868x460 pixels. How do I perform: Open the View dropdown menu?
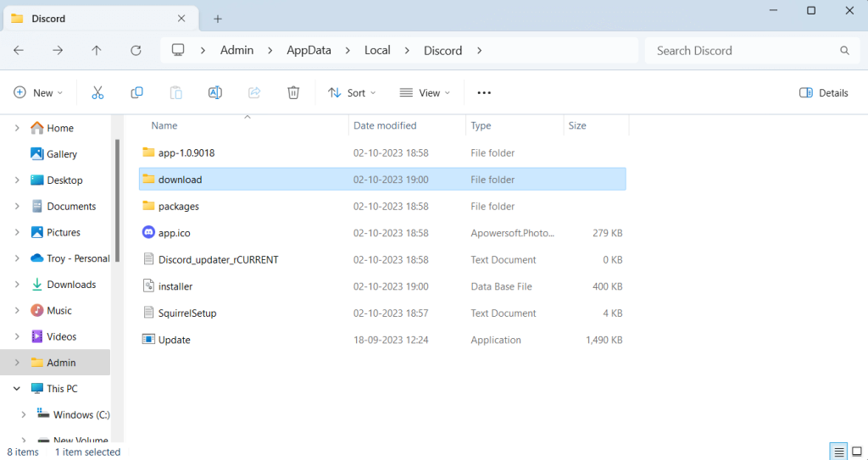(x=426, y=93)
